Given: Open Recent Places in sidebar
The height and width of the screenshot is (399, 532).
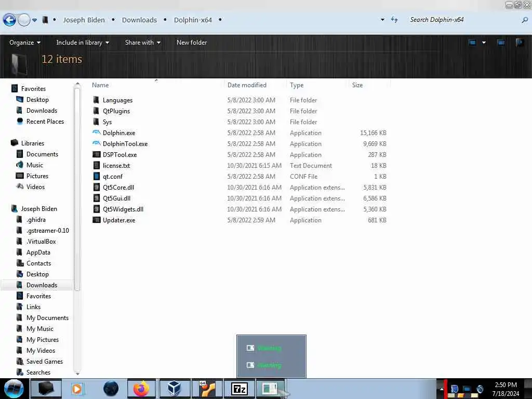Looking at the screenshot, I should point(45,122).
